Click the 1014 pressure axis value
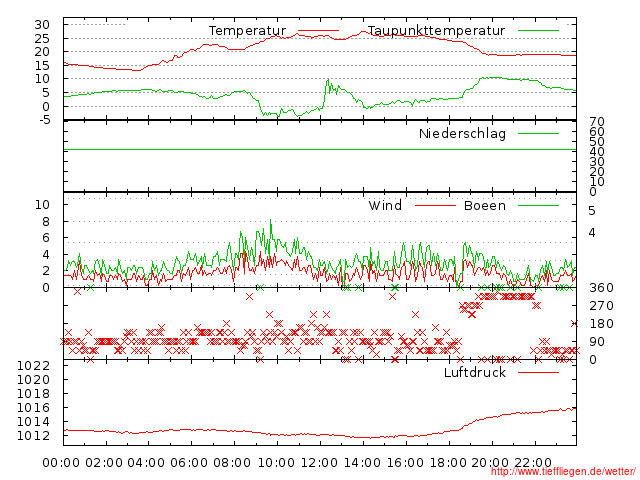Viewport: 640px width, 480px height. point(33,422)
